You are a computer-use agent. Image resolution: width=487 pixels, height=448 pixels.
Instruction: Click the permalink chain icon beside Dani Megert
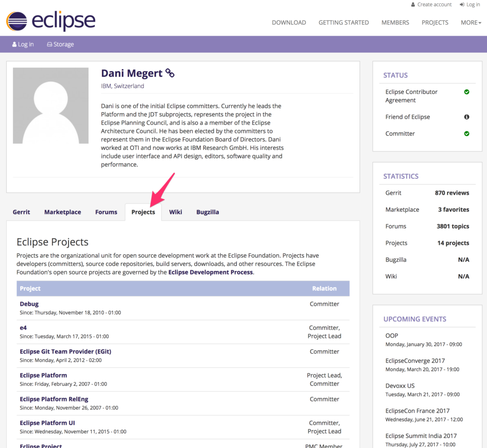pyautogui.click(x=170, y=73)
